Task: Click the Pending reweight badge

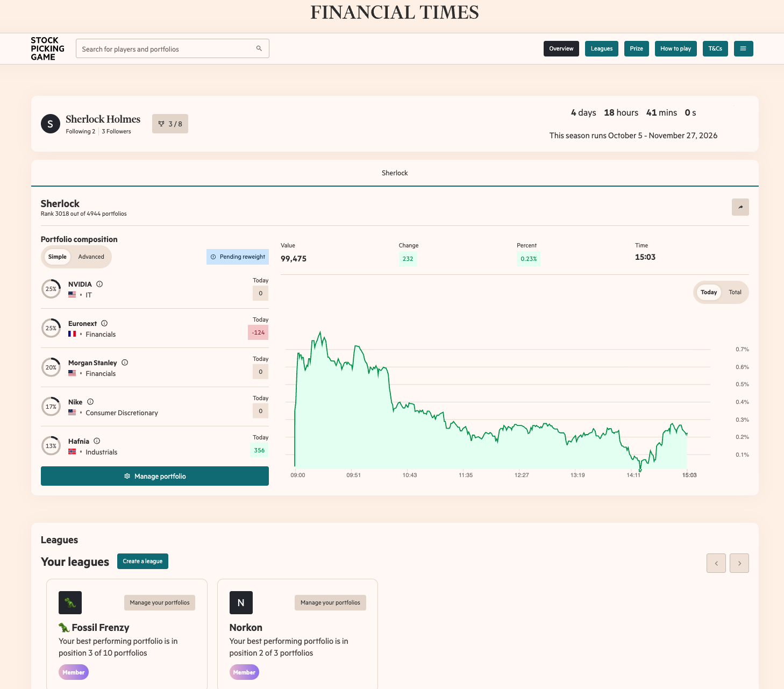Action: pos(238,257)
